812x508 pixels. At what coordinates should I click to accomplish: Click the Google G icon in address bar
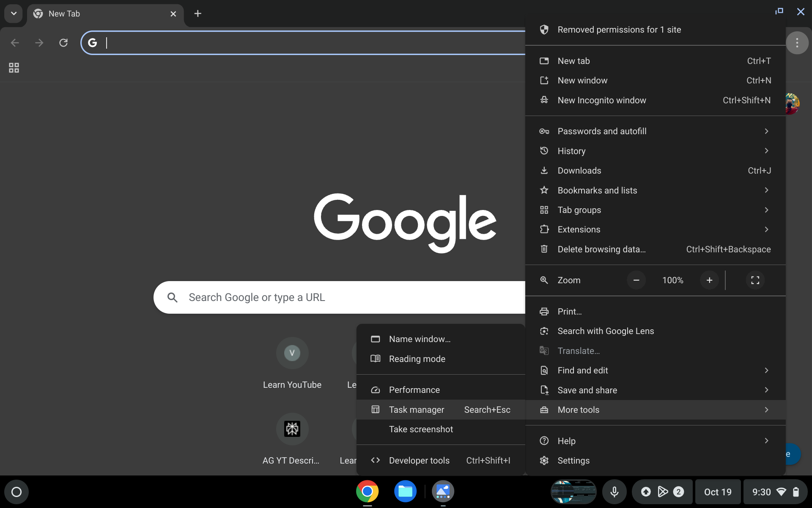pos(92,43)
